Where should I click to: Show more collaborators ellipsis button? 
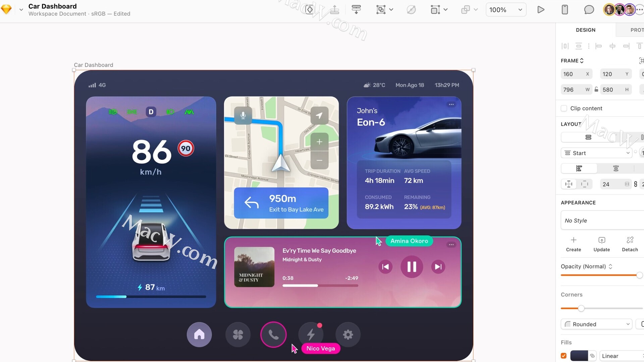coord(639,10)
